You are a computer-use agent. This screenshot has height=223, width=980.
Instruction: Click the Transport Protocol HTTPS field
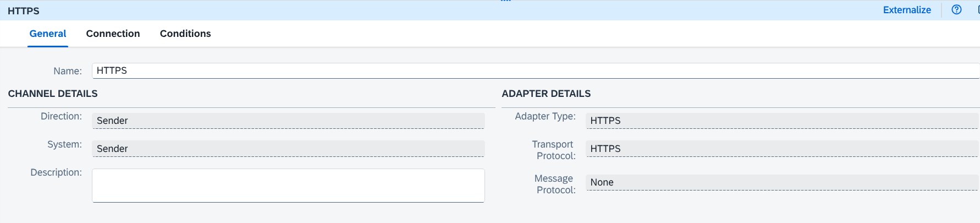point(783,149)
